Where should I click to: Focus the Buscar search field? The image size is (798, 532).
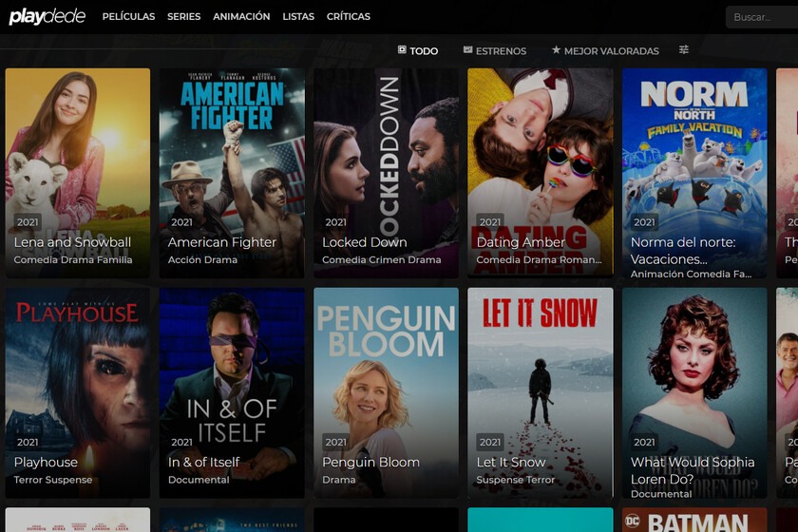[x=761, y=17]
